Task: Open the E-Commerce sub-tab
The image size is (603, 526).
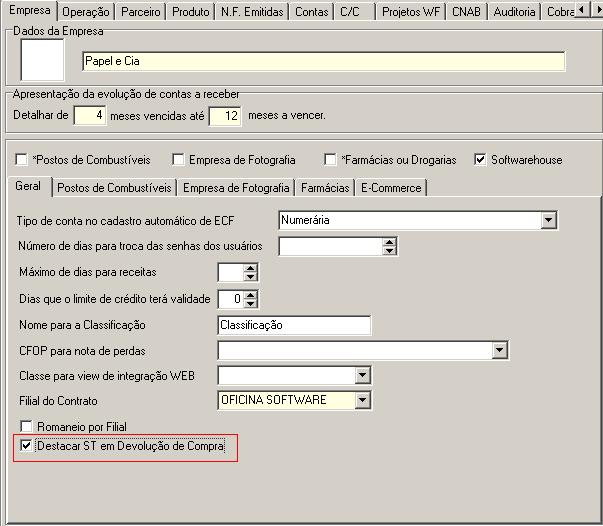Action: click(x=391, y=188)
